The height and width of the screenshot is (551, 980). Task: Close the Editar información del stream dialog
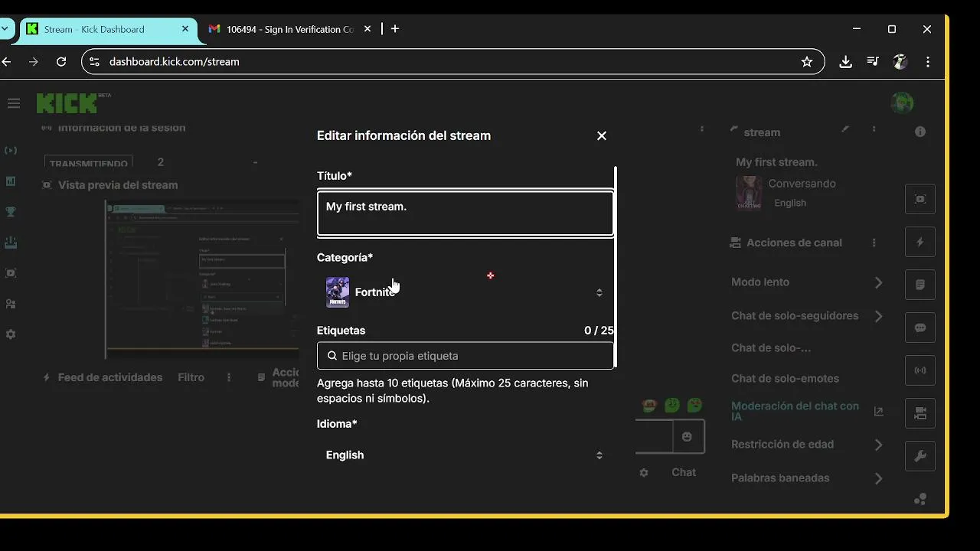tap(601, 135)
